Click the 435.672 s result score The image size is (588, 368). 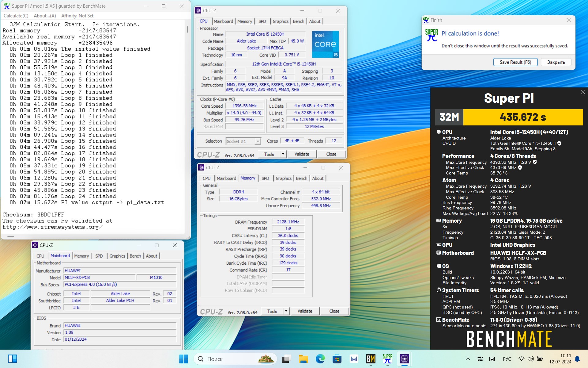click(523, 117)
